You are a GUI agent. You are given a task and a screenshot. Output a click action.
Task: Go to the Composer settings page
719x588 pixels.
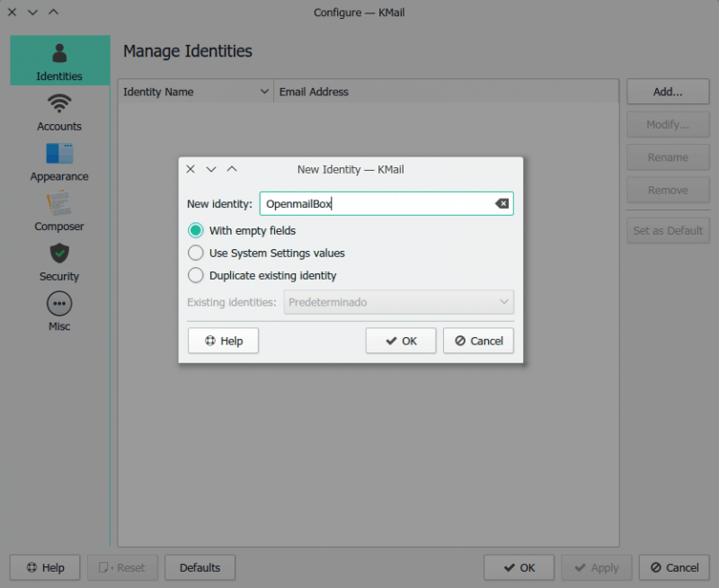pos(59,212)
